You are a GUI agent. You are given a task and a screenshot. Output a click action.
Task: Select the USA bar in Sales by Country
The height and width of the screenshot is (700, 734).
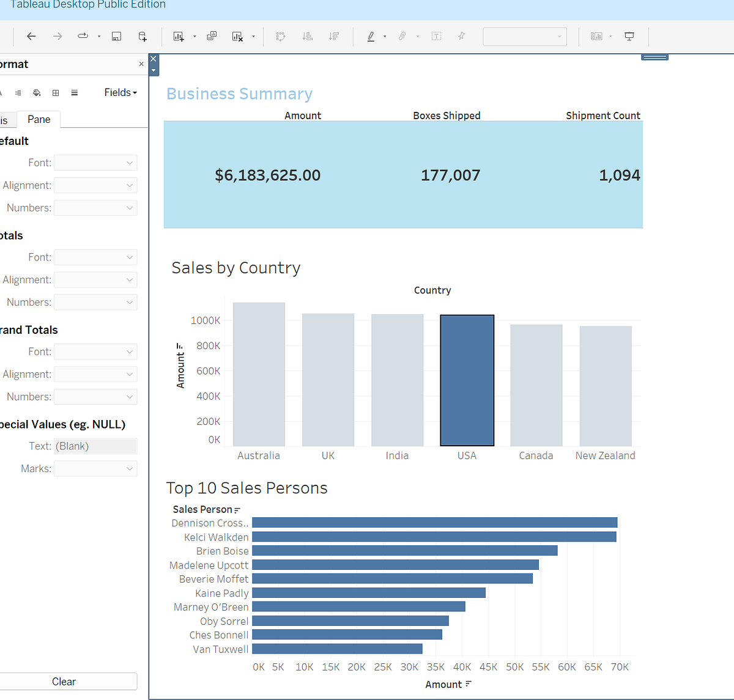tap(467, 380)
